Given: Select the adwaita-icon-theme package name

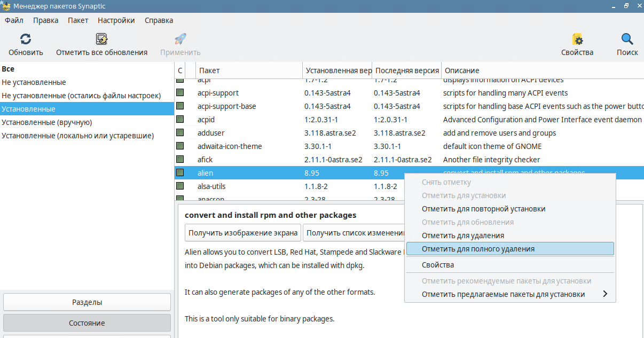Looking at the screenshot, I should coord(230,146).
